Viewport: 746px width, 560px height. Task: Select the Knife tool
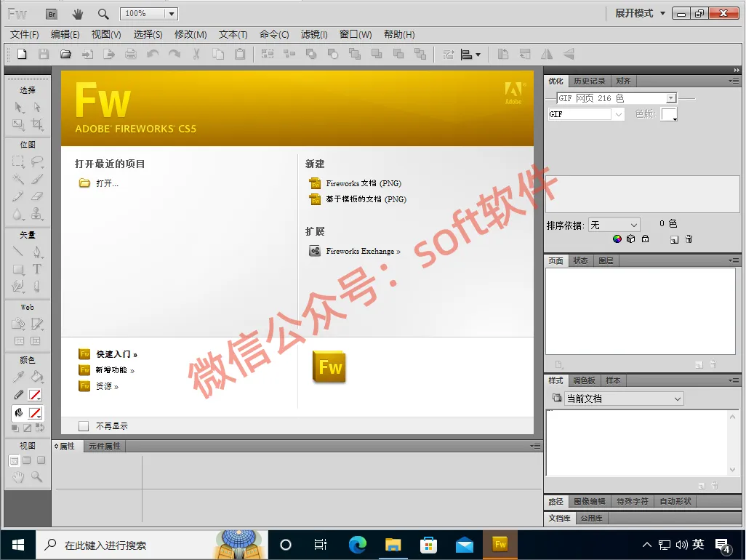click(x=36, y=287)
